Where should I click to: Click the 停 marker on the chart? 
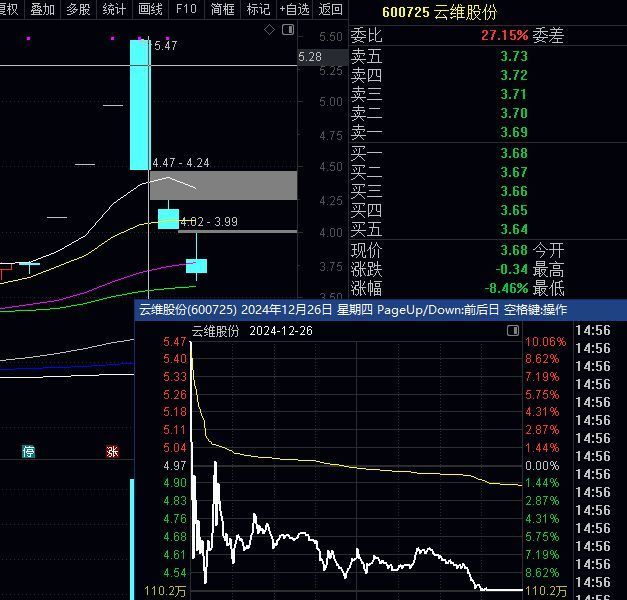pyautogui.click(x=28, y=452)
